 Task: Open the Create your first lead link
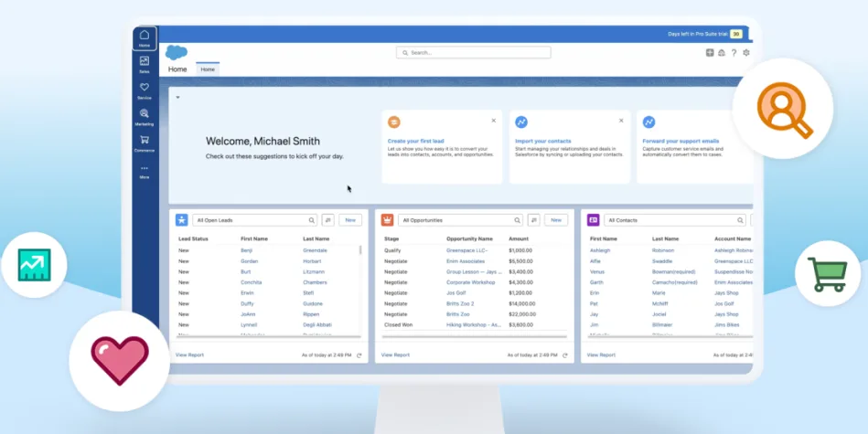tap(416, 141)
